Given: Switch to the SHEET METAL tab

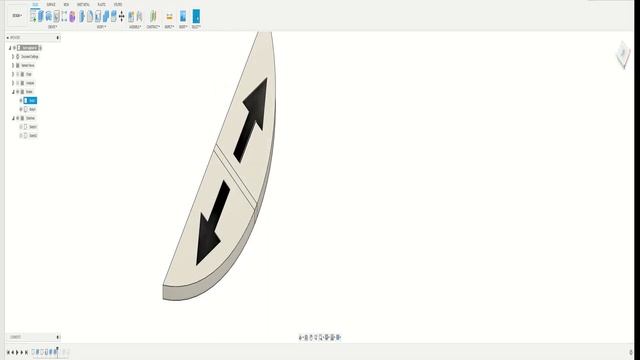Looking at the screenshot, I should (x=83, y=4).
